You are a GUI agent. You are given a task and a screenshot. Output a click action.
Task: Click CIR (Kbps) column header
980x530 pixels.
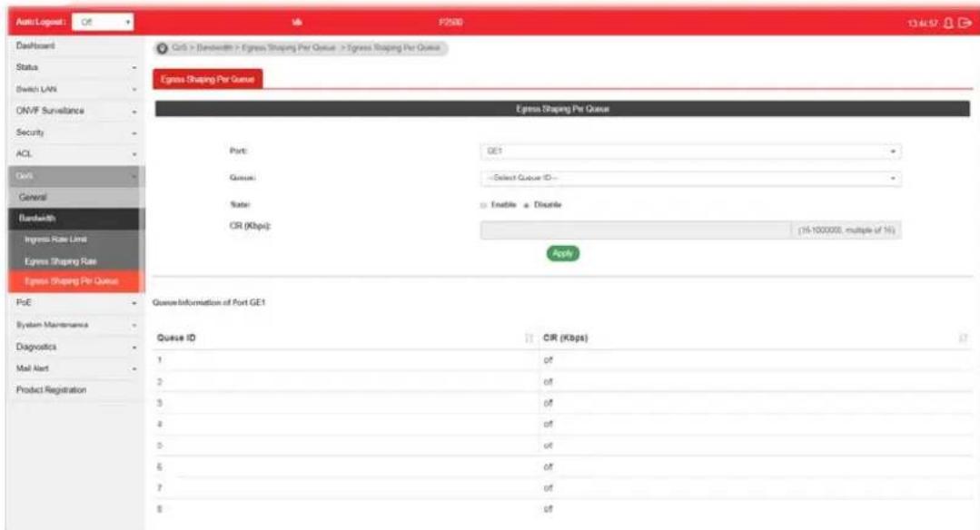tap(566, 338)
